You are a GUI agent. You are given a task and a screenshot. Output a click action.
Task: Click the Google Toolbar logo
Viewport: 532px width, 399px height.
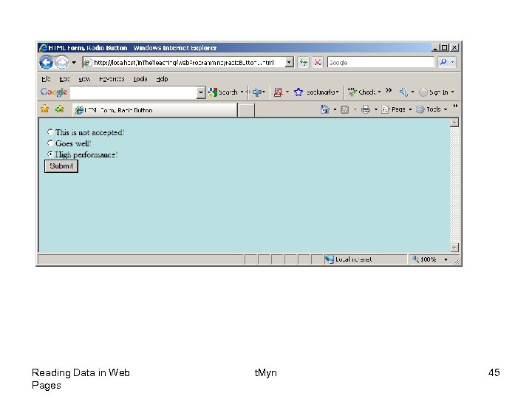(x=54, y=92)
